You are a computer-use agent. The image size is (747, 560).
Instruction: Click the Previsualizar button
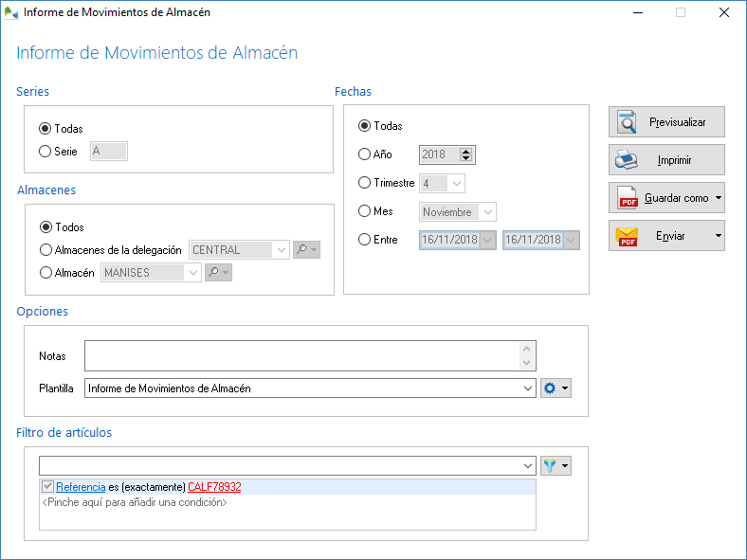[x=666, y=122]
